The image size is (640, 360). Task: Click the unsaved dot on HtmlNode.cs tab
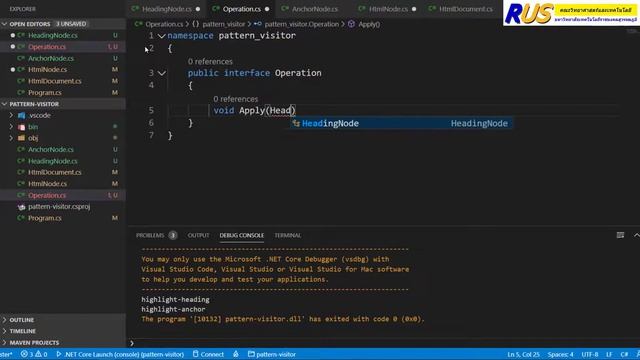[x=414, y=9]
